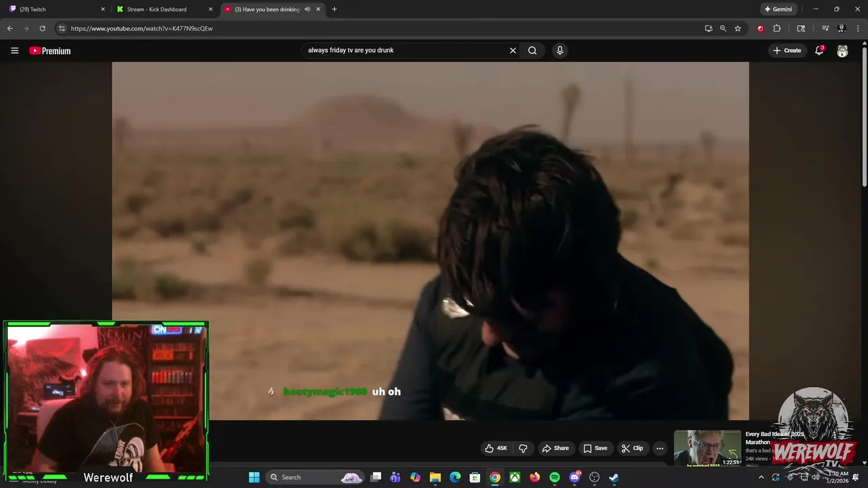The height and width of the screenshot is (488, 868).
Task: Open File Explorer from taskbar
Action: 435,477
